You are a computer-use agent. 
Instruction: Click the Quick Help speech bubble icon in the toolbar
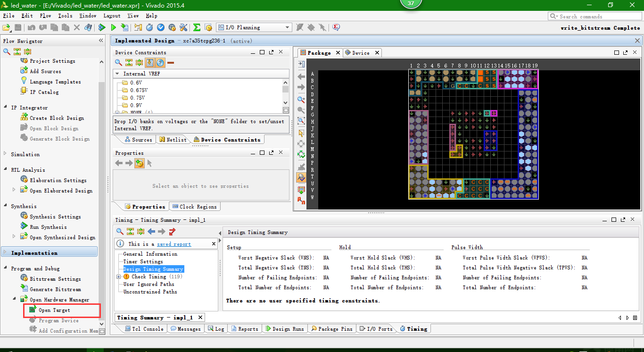click(336, 27)
